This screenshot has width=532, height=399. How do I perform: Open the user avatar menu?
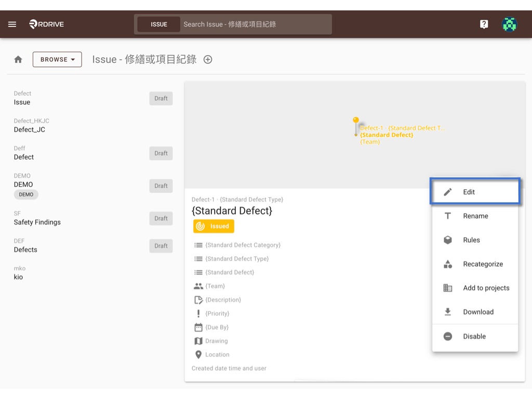[509, 24]
